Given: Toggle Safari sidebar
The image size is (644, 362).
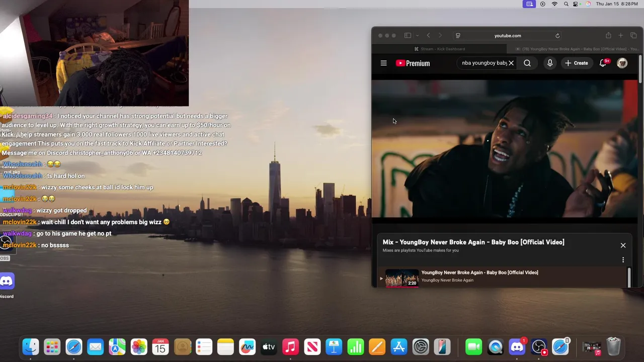Looking at the screenshot, I should (x=408, y=36).
